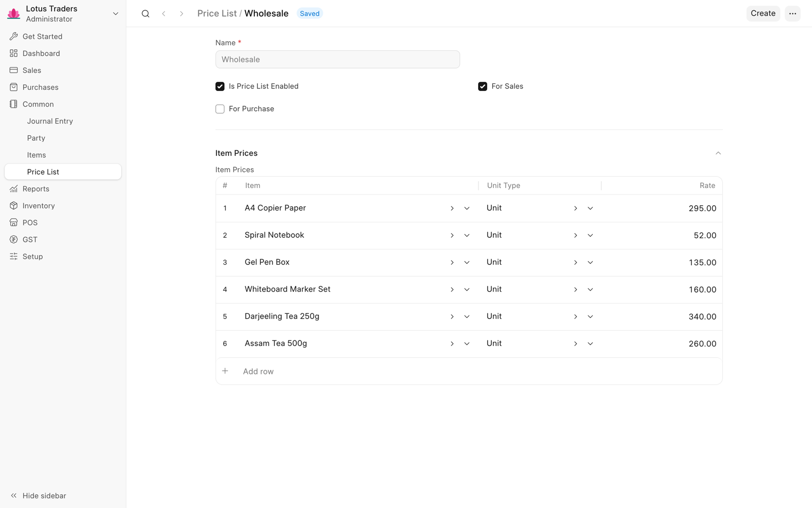Open the three-dots more options menu
Viewport: 812px width, 508px height.
(792, 14)
